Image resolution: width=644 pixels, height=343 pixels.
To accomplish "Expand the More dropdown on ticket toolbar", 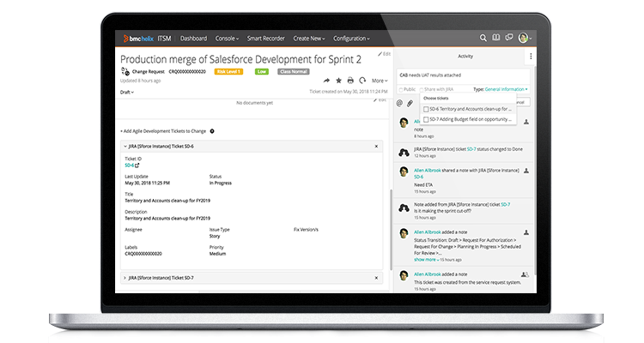I will 380,81.
